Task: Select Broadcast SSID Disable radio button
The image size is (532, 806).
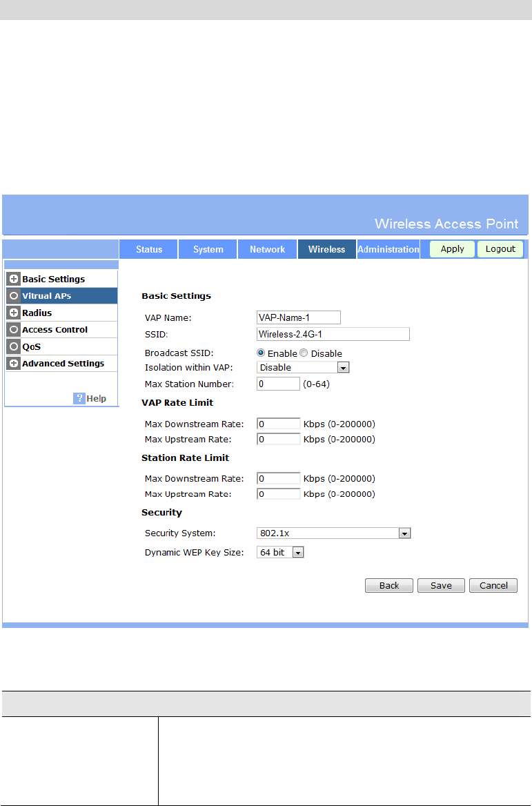Action: [x=304, y=353]
